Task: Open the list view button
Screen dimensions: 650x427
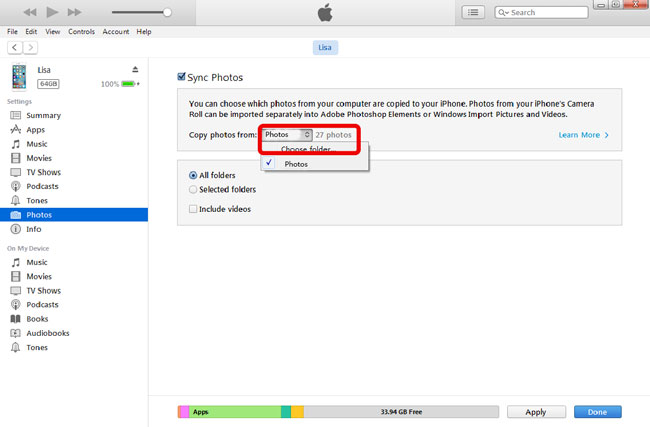Action: [473, 12]
